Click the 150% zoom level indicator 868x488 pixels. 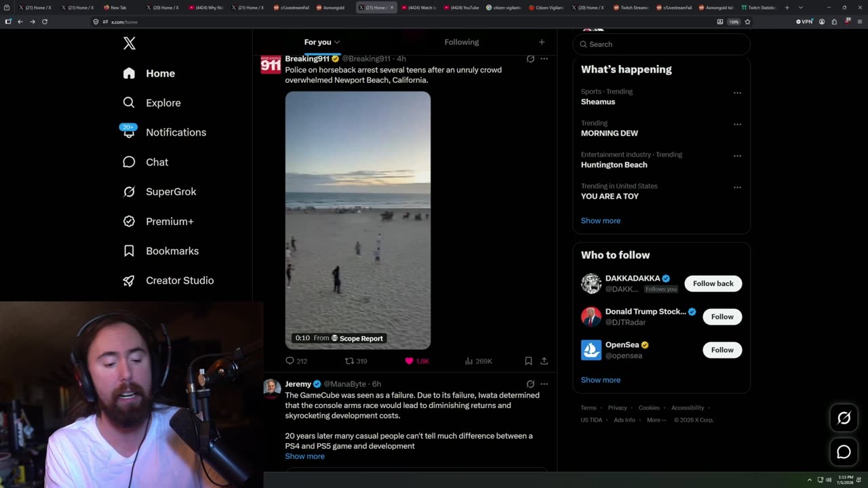click(734, 22)
